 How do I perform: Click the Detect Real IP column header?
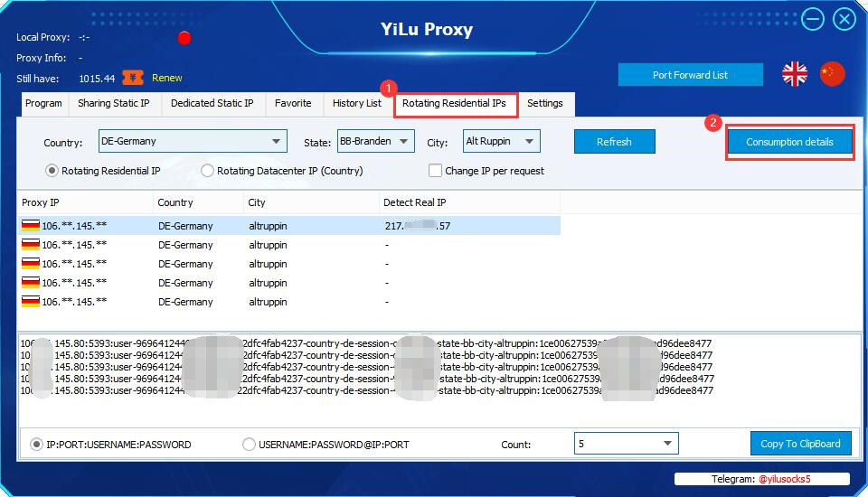[469, 202]
